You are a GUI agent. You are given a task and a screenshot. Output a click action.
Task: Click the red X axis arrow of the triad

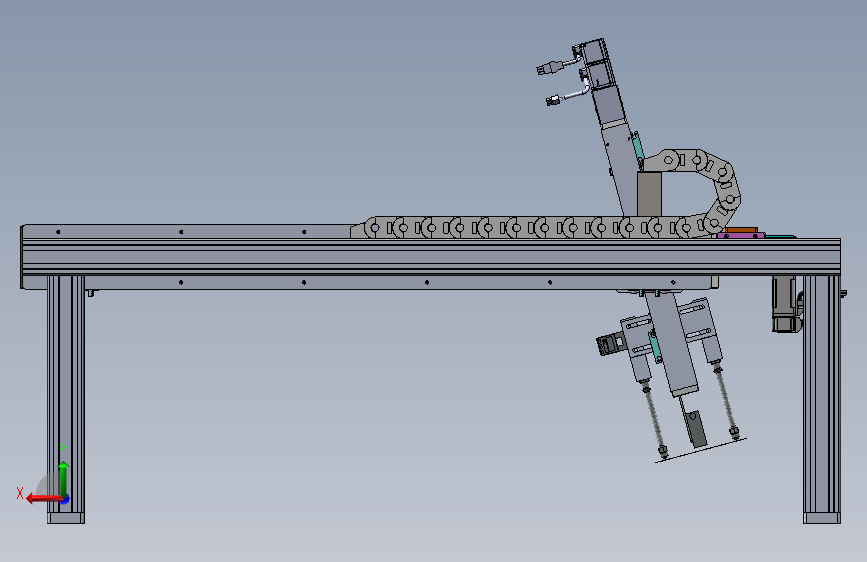point(43,499)
